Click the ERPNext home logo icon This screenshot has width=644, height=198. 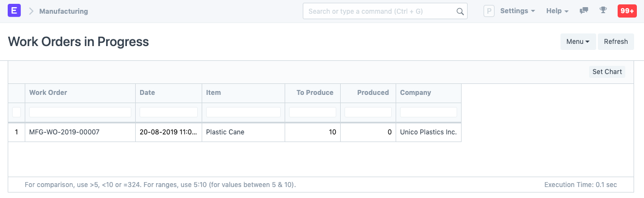[x=14, y=11]
